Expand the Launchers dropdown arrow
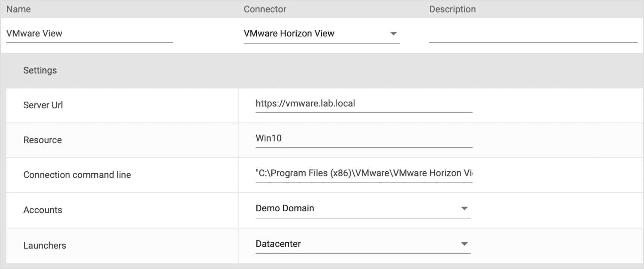The width and height of the screenshot is (644, 269). coord(464,244)
